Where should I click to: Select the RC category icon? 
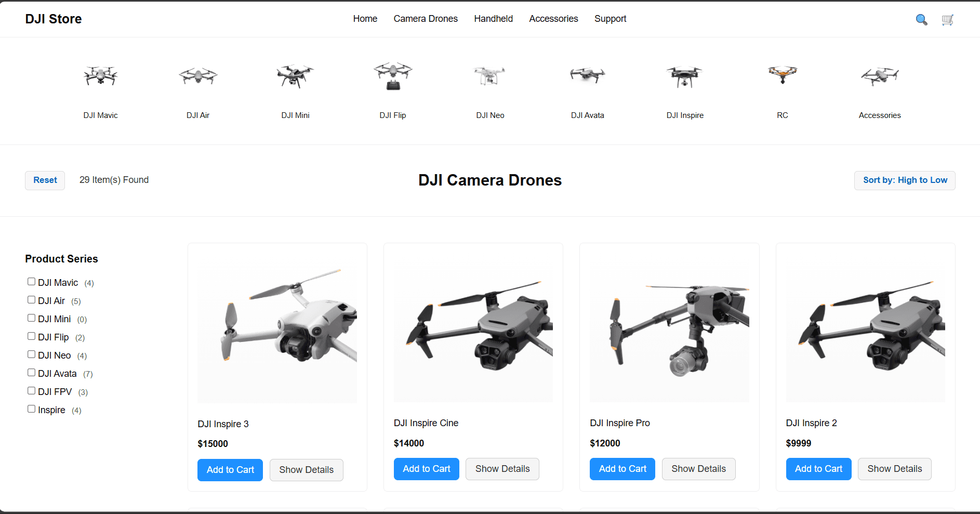[x=783, y=75]
